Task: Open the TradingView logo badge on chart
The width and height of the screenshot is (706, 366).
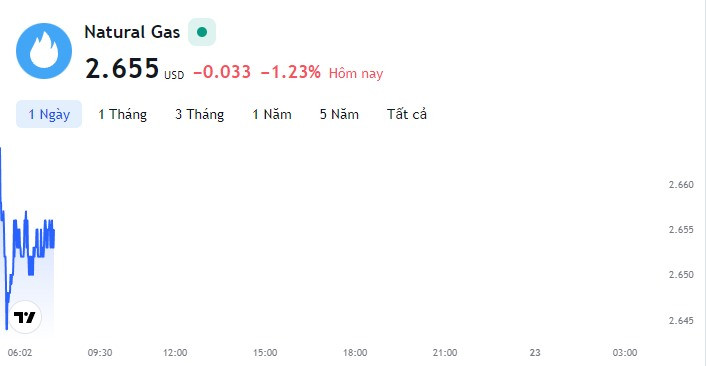Action: pyautogui.click(x=25, y=317)
